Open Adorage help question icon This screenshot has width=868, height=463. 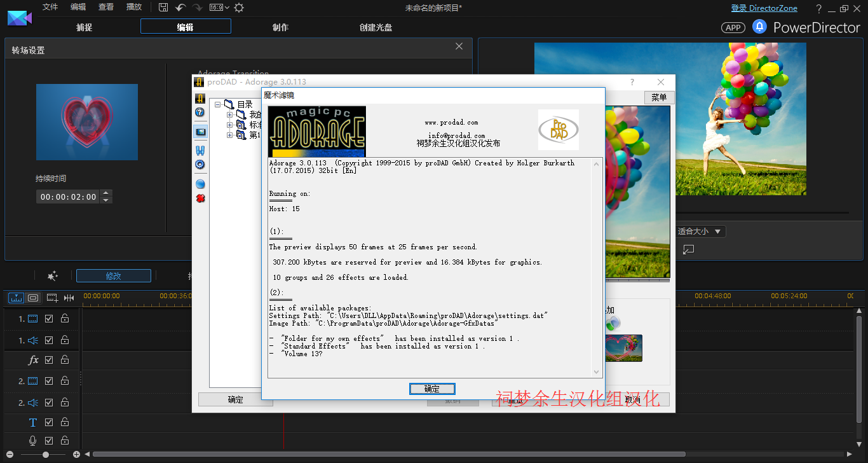(x=200, y=113)
